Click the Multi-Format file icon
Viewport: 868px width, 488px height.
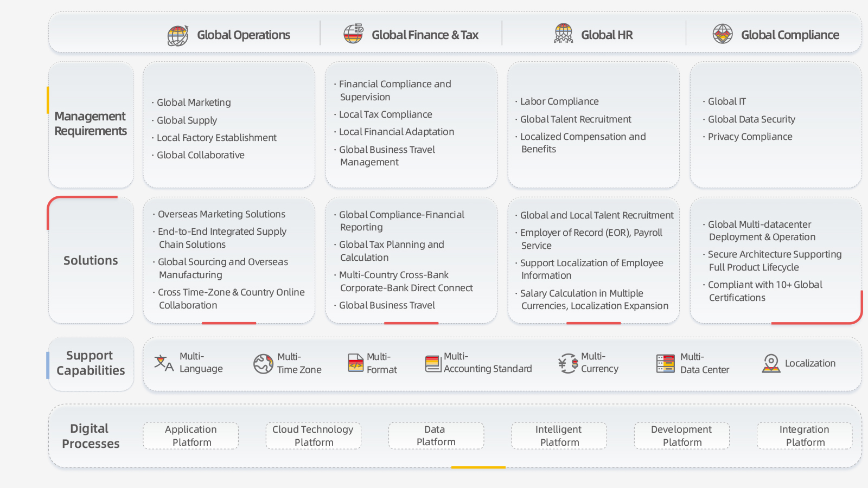(355, 363)
